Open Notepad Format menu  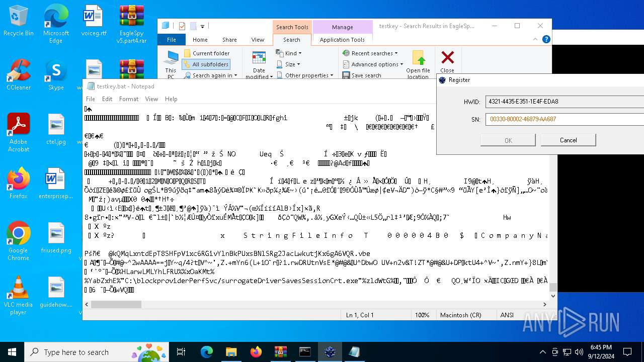point(129,99)
